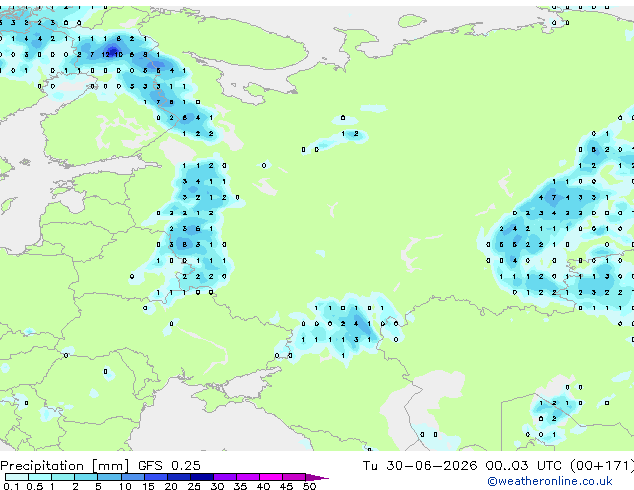Click the legend arrow tip above 50 mm
This screenshot has width=634, height=490.
pyautogui.click(x=317, y=477)
